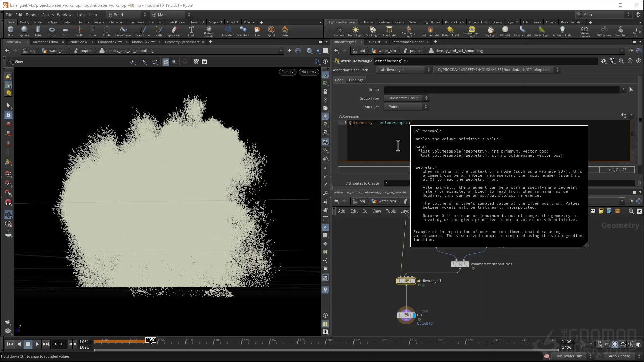644x362 pixels.
Task: Open the Attribute Wrangle gear settings icon
Action: (603, 61)
